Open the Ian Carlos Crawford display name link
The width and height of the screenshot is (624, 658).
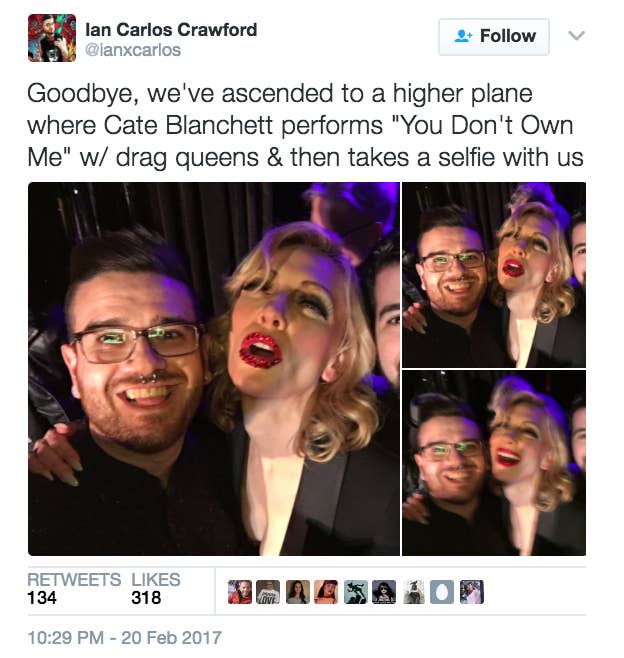171,30
